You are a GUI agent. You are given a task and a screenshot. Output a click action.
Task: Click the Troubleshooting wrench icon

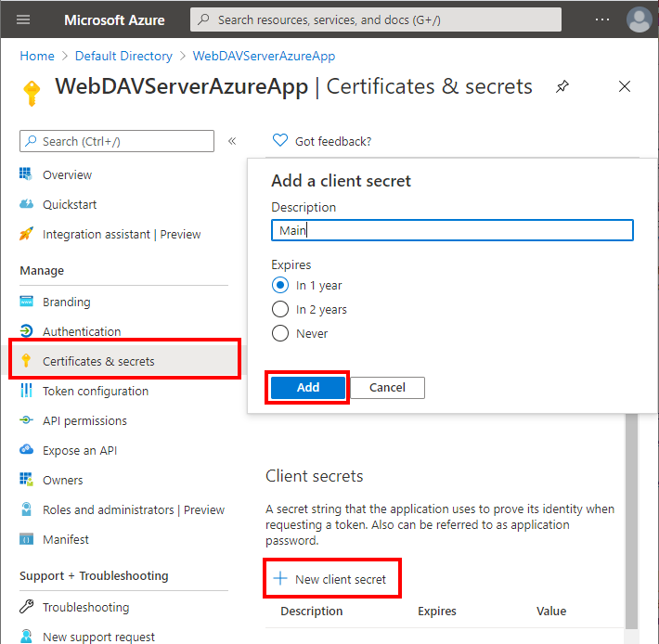[x=27, y=607]
